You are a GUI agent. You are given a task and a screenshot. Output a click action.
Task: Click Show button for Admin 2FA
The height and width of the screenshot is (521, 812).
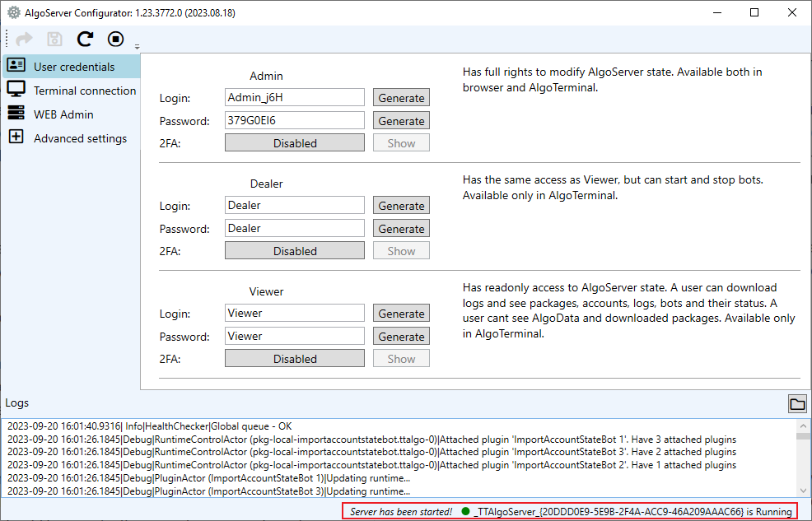401,142
